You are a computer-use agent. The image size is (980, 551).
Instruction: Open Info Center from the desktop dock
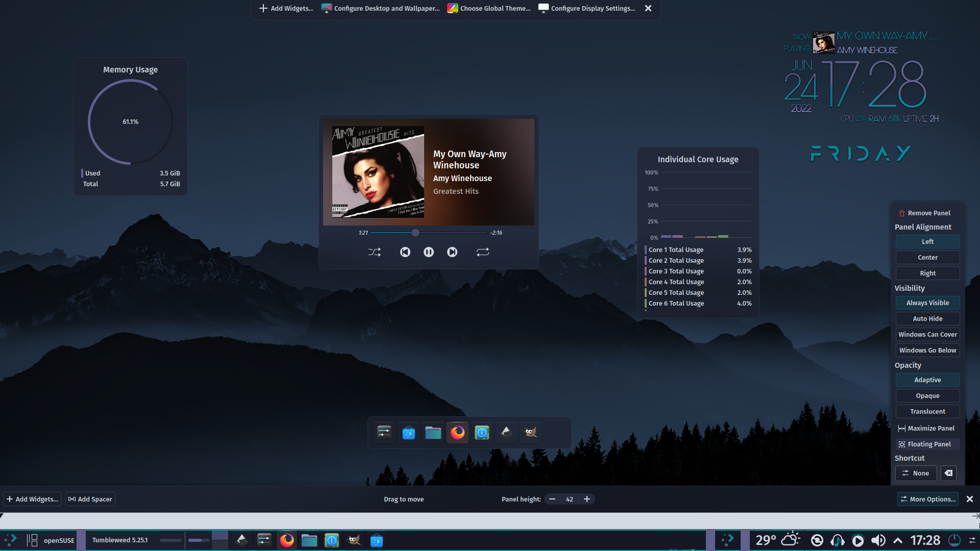[x=482, y=433]
